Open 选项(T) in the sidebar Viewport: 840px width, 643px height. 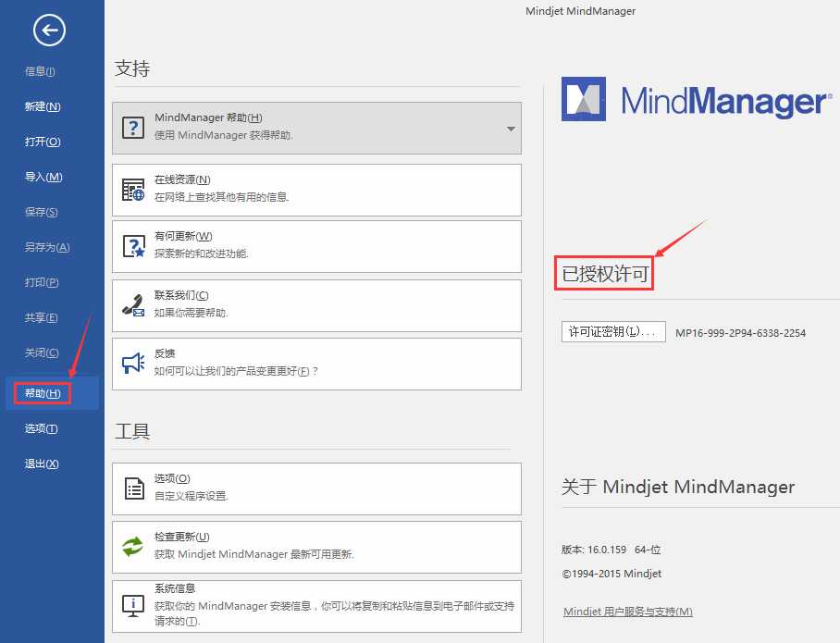42,428
